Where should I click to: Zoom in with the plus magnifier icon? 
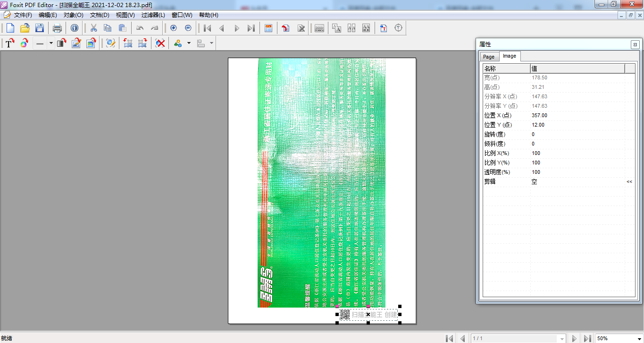tap(174, 28)
